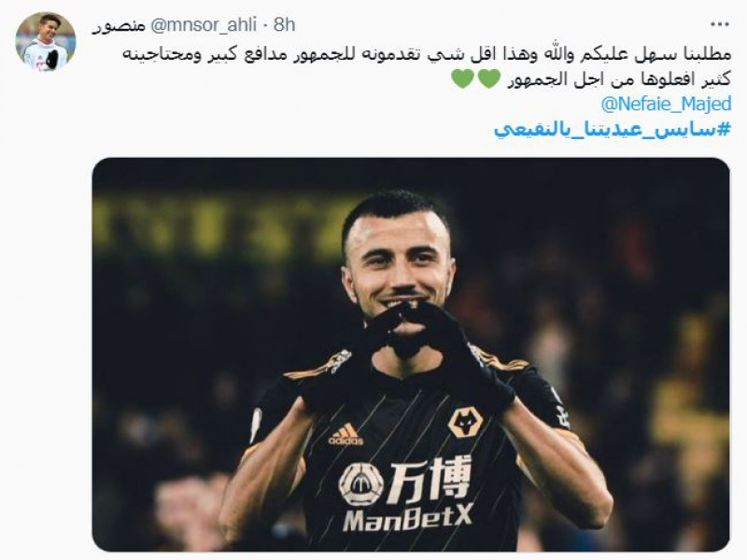747x560 pixels.
Task: Click the ManBetX sponsor text on the jersey
Action: 408,518
